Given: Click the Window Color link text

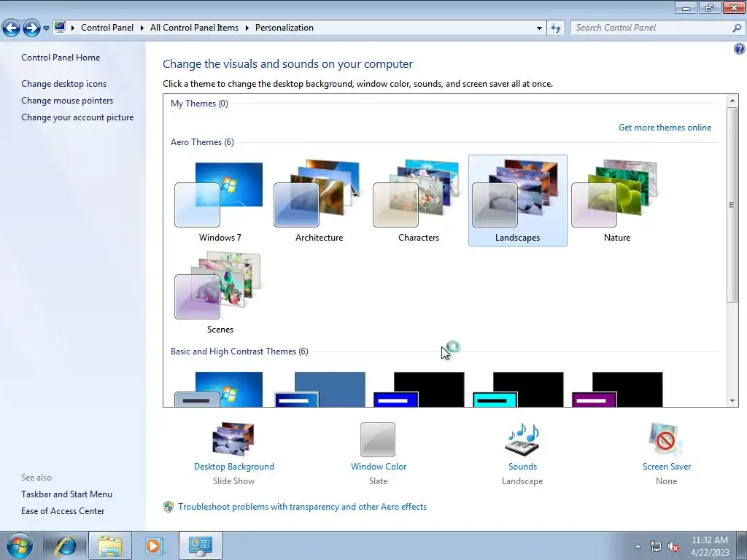Looking at the screenshot, I should click(x=379, y=467).
